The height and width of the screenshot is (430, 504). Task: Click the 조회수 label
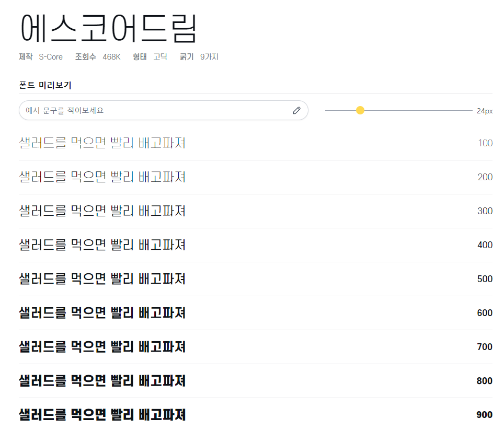[x=86, y=57]
